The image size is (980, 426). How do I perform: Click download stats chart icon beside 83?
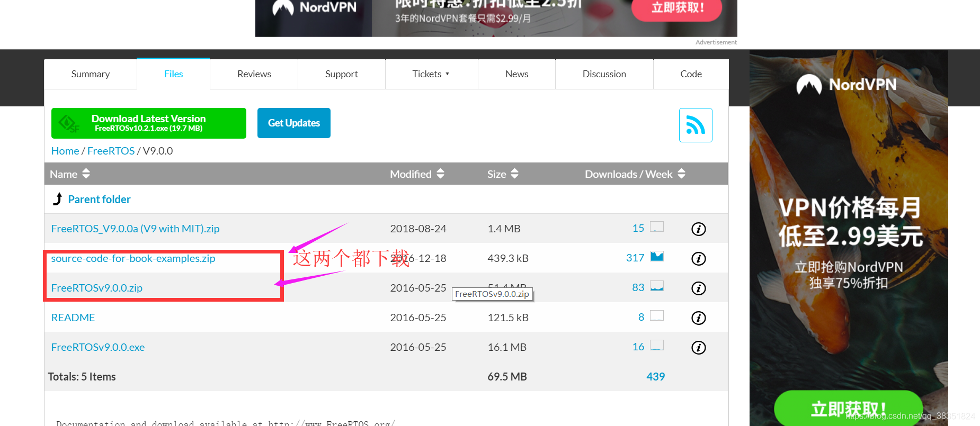tap(657, 286)
